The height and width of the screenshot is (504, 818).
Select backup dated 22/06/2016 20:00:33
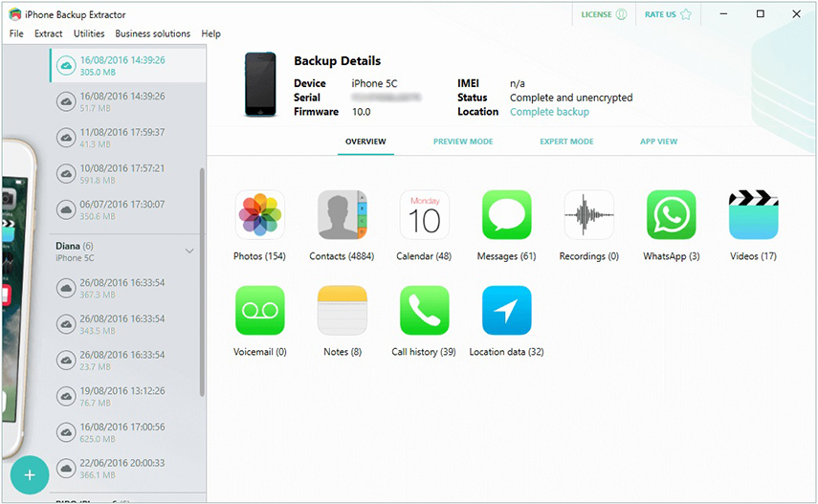click(x=128, y=468)
